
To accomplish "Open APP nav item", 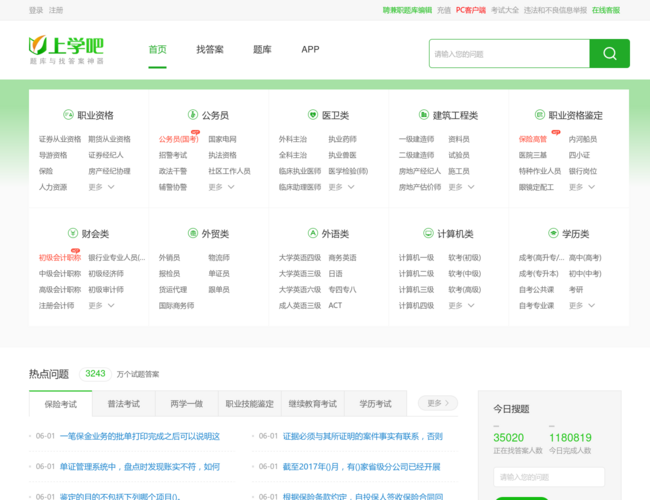I will 310,49.
